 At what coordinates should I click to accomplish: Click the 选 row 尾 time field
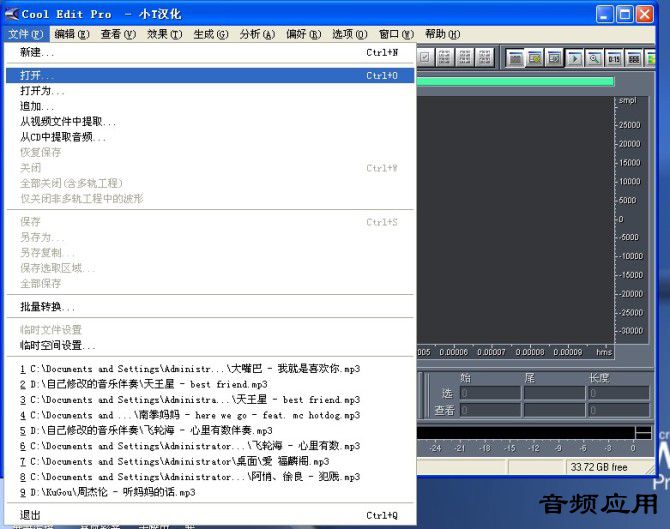click(x=554, y=393)
